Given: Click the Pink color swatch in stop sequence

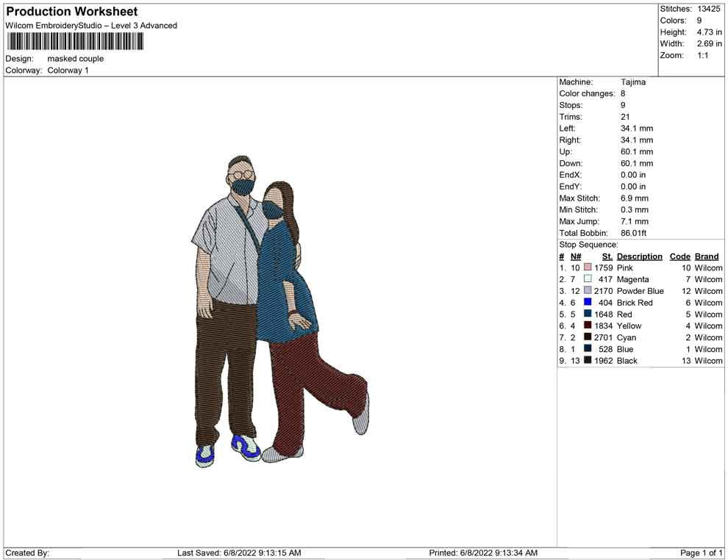Looking at the screenshot, I should [588, 268].
